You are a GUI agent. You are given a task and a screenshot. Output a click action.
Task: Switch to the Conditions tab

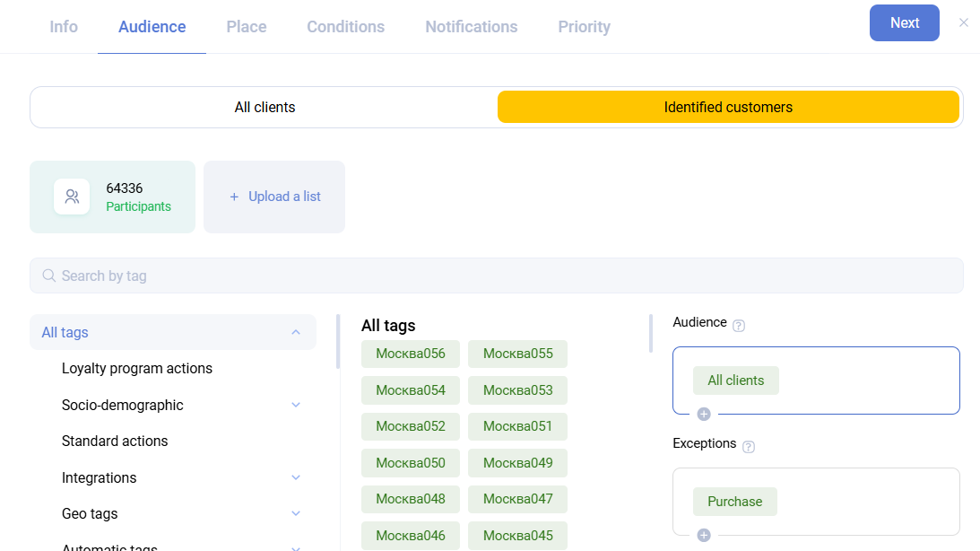345,27
